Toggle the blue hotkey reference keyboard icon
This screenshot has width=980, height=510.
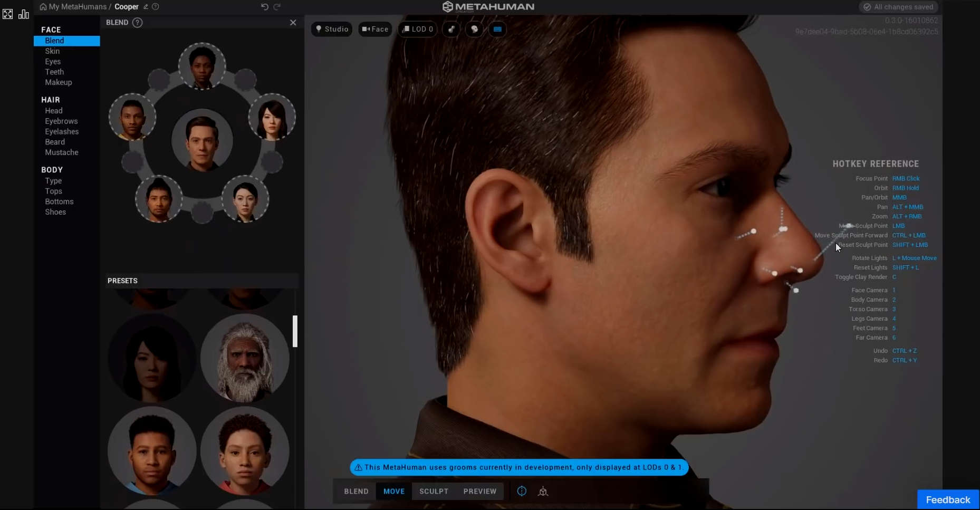[x=497, y=29]
